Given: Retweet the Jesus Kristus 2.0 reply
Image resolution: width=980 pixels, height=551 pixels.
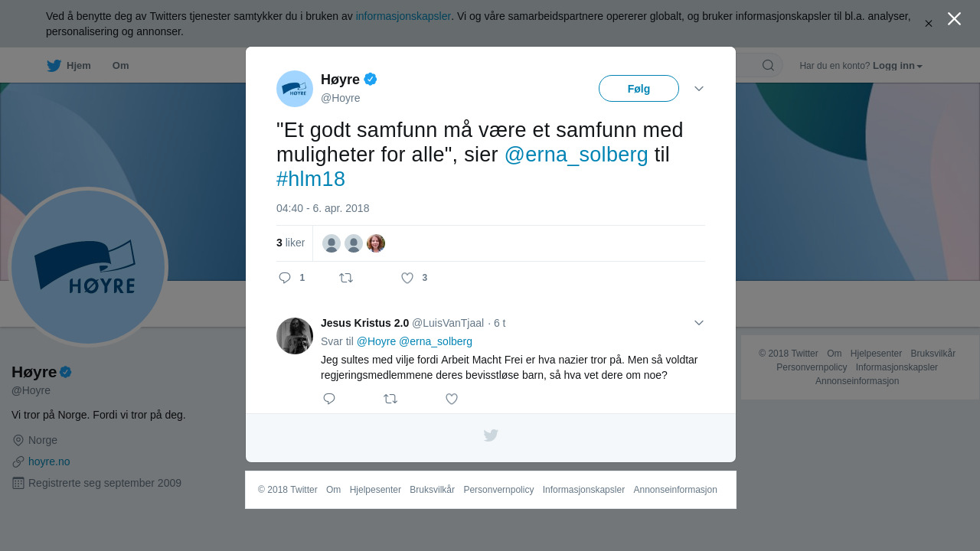Looking at the screenshot, I should (390, 399).
